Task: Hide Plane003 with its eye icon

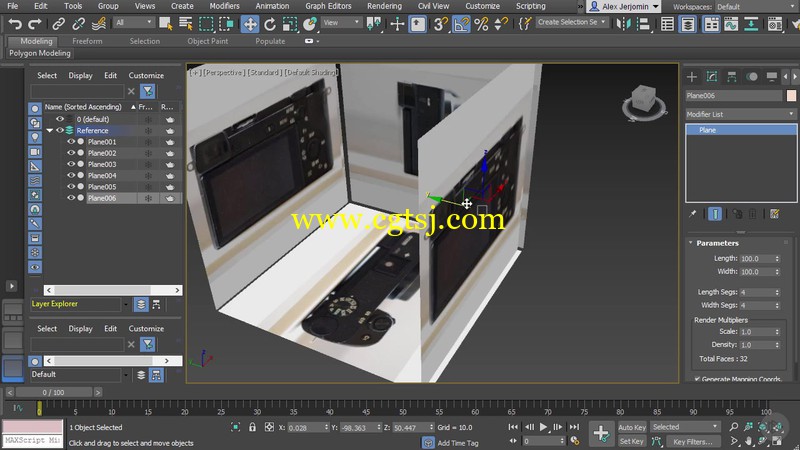Action: tap(71, 164)
